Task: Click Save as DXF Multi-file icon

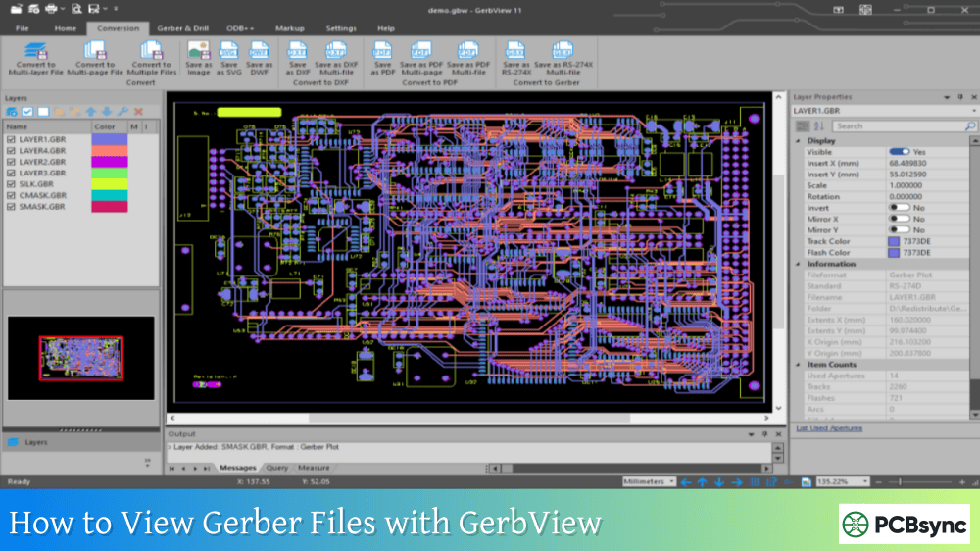Action: (335, 57)
